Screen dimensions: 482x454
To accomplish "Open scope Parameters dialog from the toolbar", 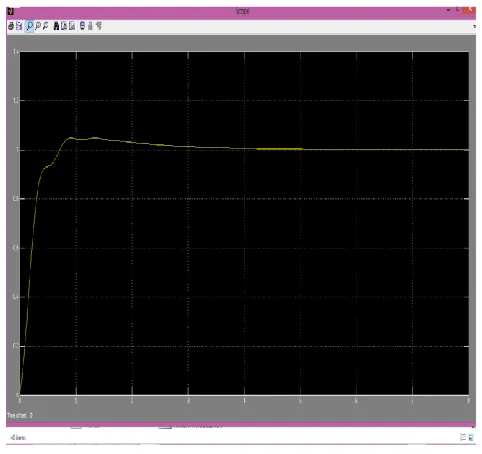I will point(19,26).
